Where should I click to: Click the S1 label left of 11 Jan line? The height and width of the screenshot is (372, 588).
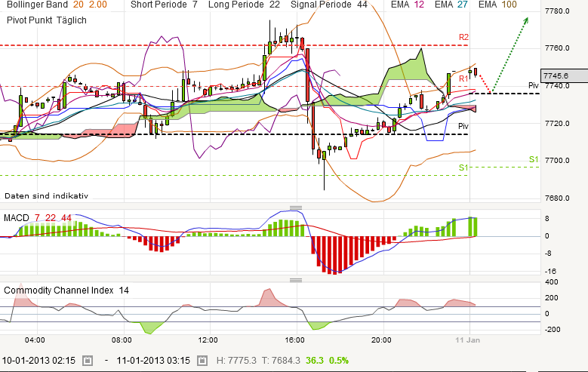click(463, 168)
